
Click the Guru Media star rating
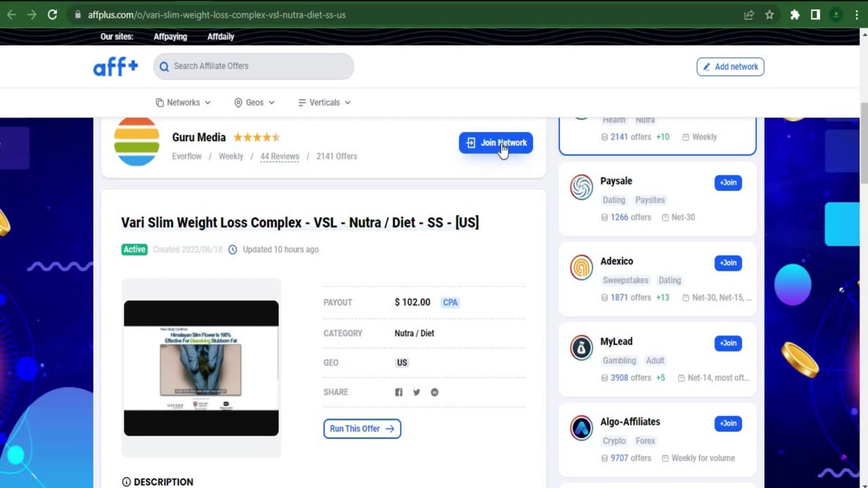point(256,138)
